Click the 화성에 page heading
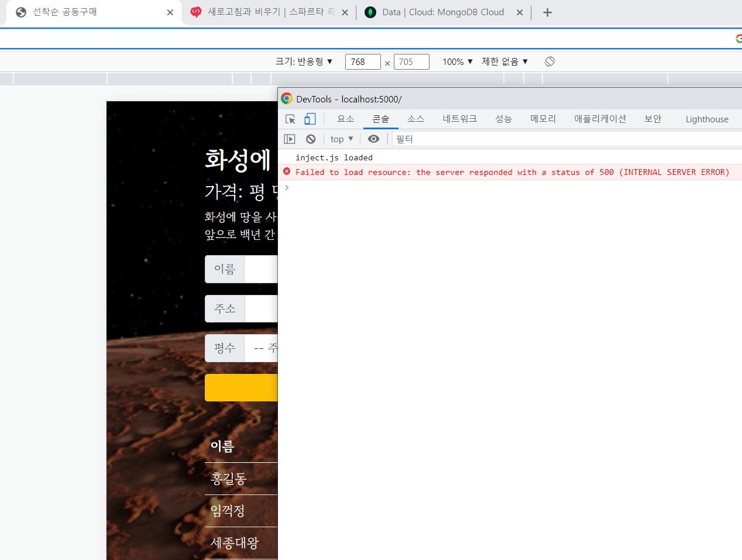Screen dimensions: 742x560 click(x=238, y=160)
